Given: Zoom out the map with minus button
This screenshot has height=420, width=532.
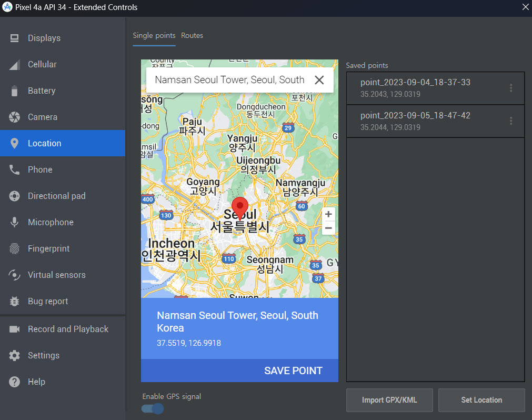Looking at the screenshot, I should point(328,228).
